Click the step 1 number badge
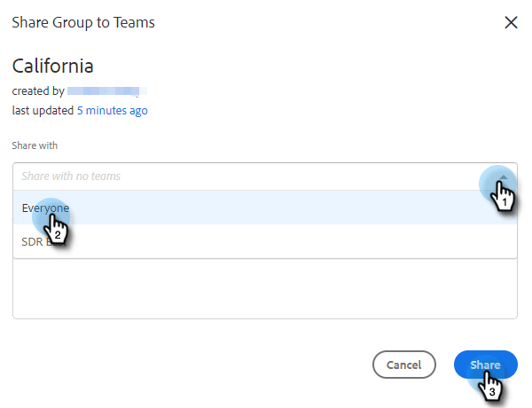This screenshot has height=408, width=532. tap(505, 202)
